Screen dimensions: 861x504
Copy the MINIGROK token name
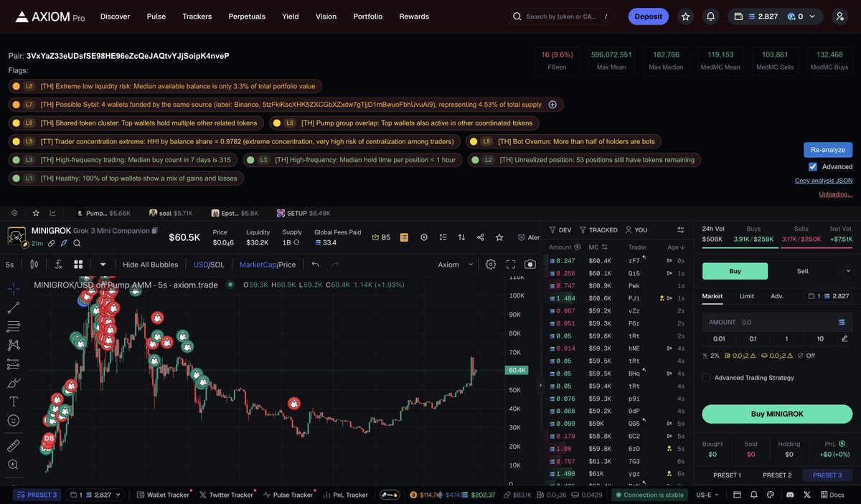click(154, 231)
